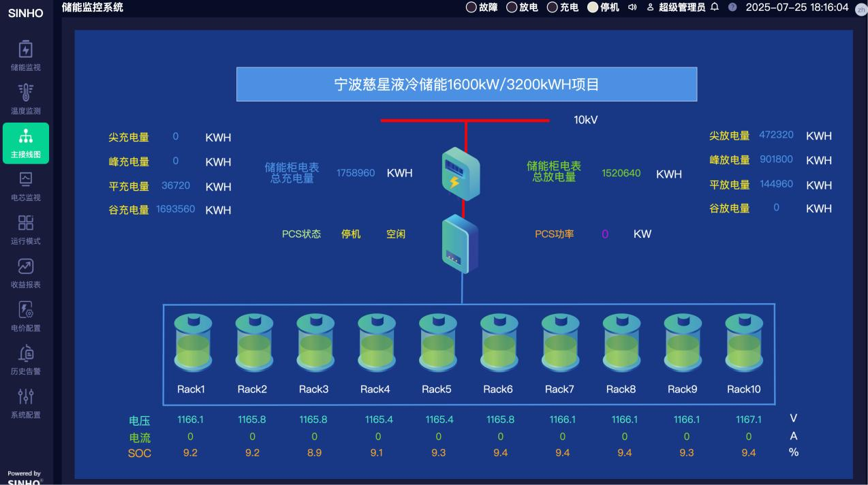
Task: Click the SINHO logo
Action: click(x=25, y=13)
